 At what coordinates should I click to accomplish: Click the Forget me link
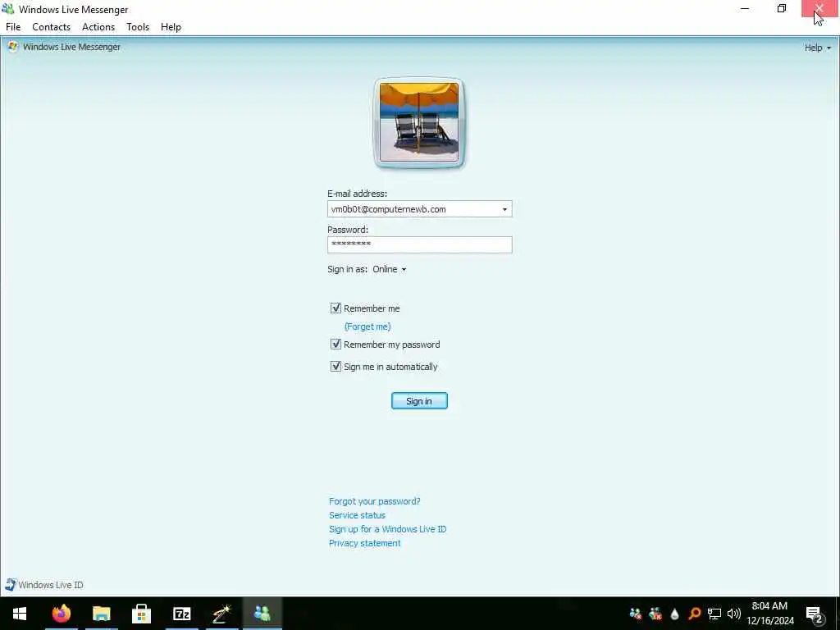[x=367, y=326]
